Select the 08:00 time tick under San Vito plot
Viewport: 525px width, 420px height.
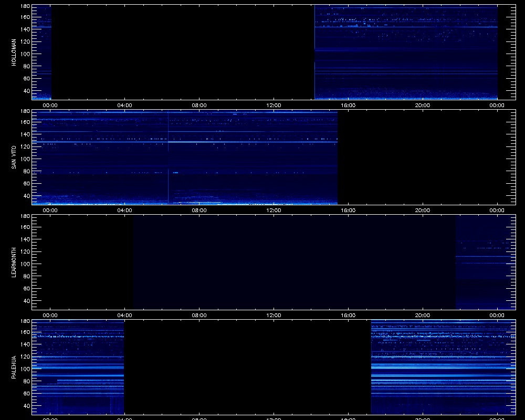199,211
